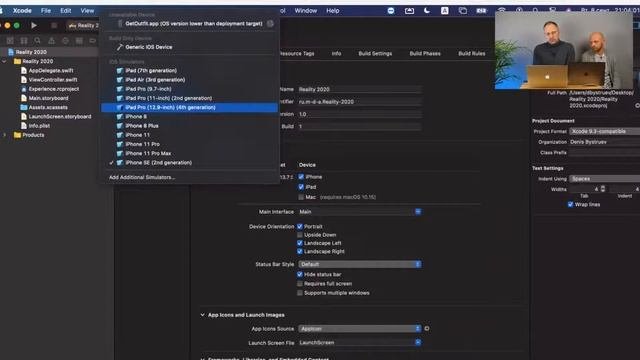Stop the running build with Stop button

53,25
